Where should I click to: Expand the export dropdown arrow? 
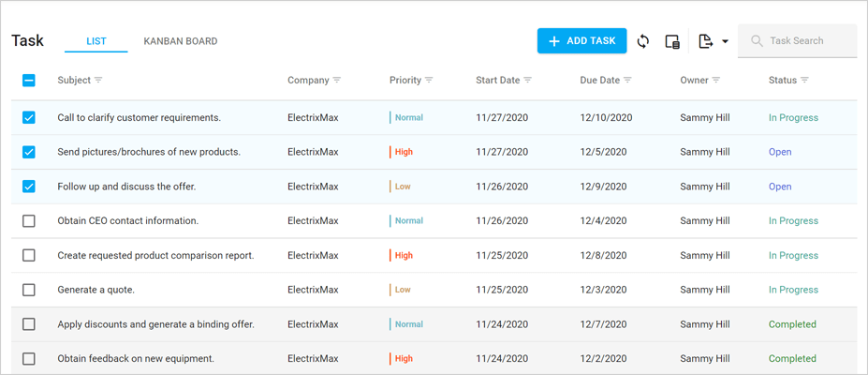pos(725,41)
